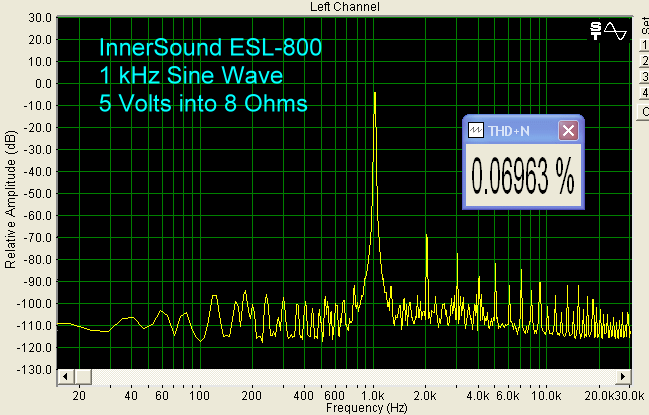Image resolution: width=649 pixels, height=415 pixels.
Task: Click the 0.0 amplitude axis value
Action: [43, 84]
